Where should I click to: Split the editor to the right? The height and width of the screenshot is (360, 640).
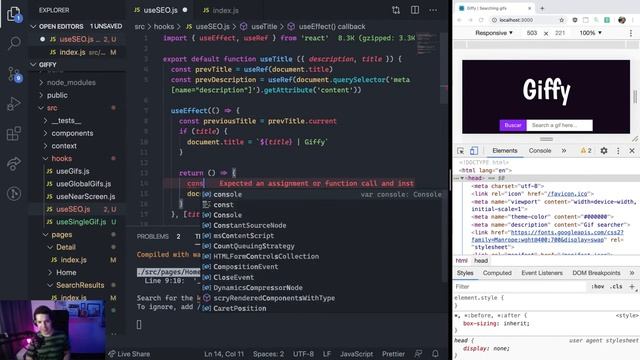[x=415, y=10]
